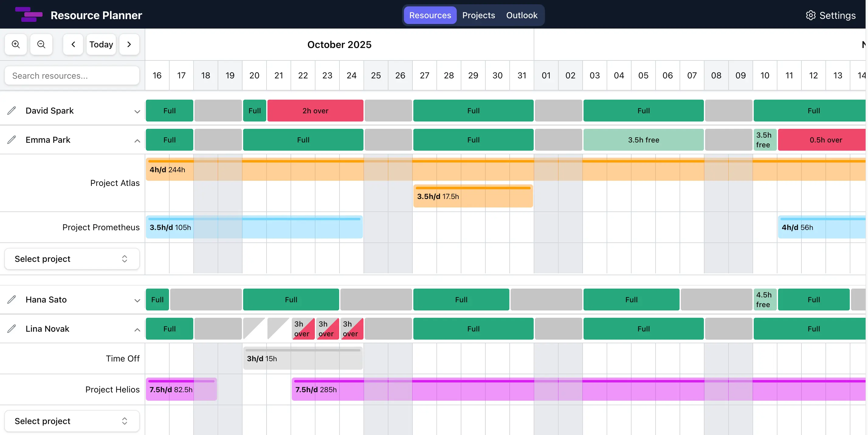Open edit pencil next to David Spark
Screen dimensions: 868x435
[12, 111]
